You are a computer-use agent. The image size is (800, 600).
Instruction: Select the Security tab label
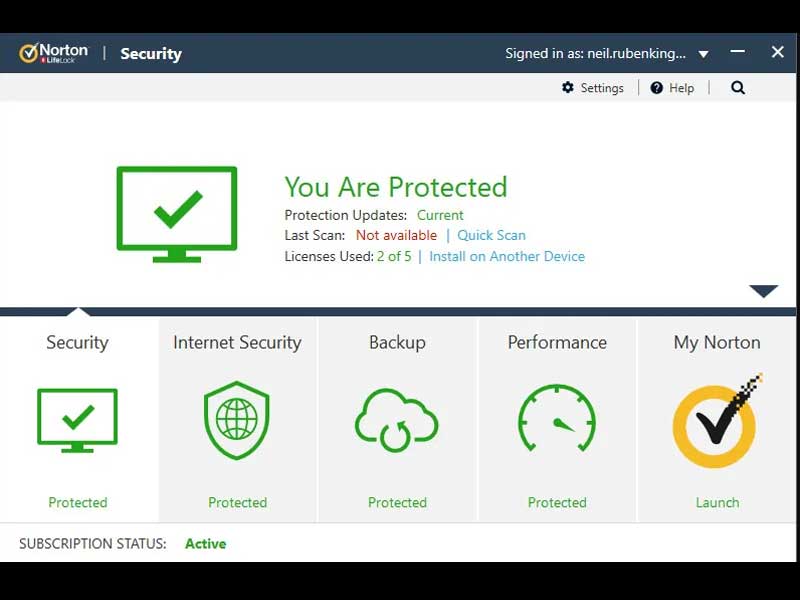click(x=77, y=342)
